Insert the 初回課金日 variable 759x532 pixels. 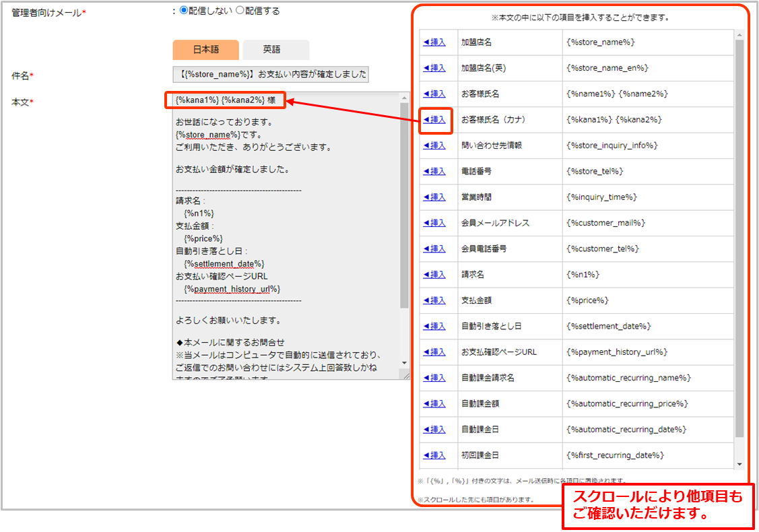pyautogui.click(x=434, y=455)
